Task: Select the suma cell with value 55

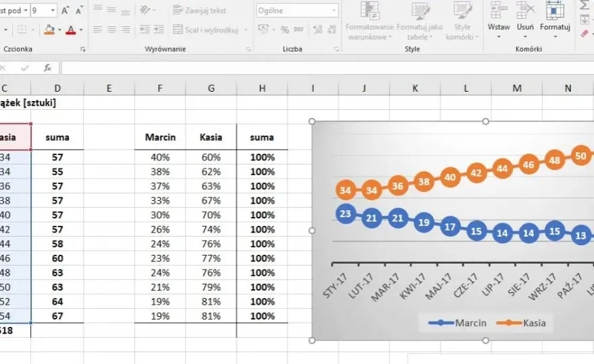Action: click(x=57, y=172)
